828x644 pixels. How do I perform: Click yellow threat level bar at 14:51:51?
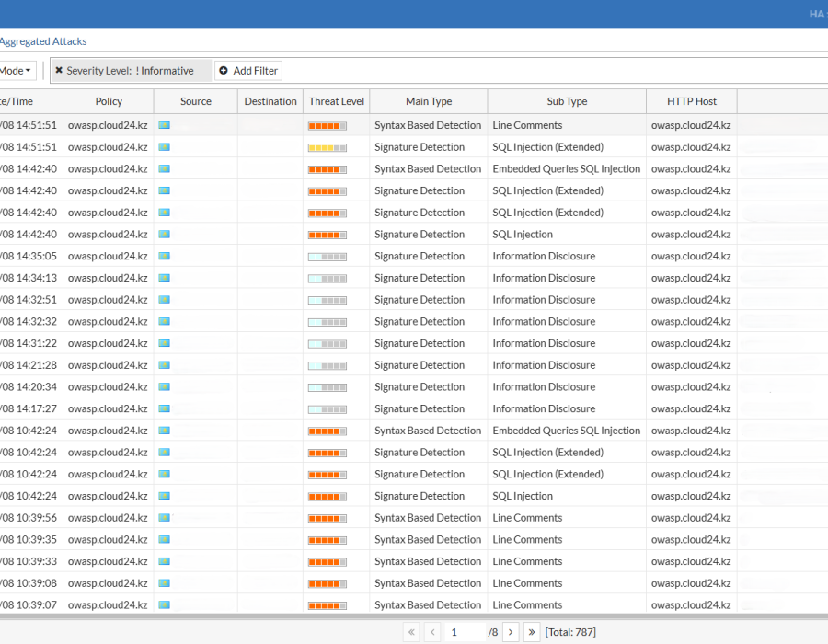pos(328,148)
